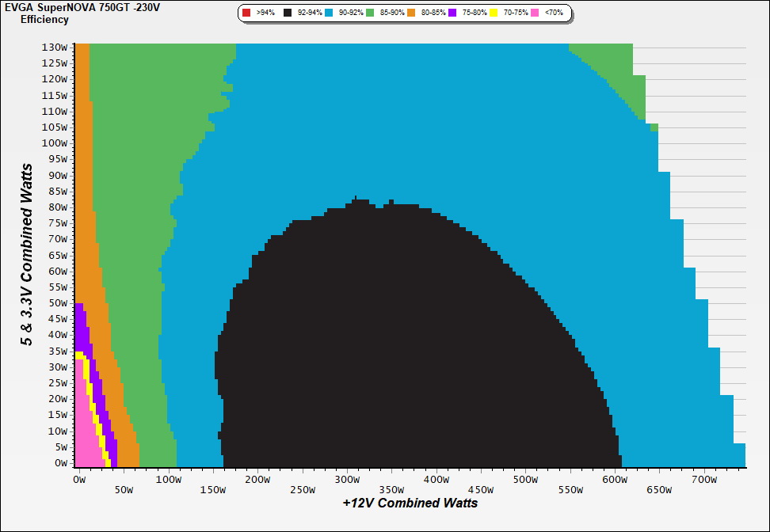This screenshot has width=770, height=532.
Task: Select the pink <70% legend swatch
Action: coord(536,13)
